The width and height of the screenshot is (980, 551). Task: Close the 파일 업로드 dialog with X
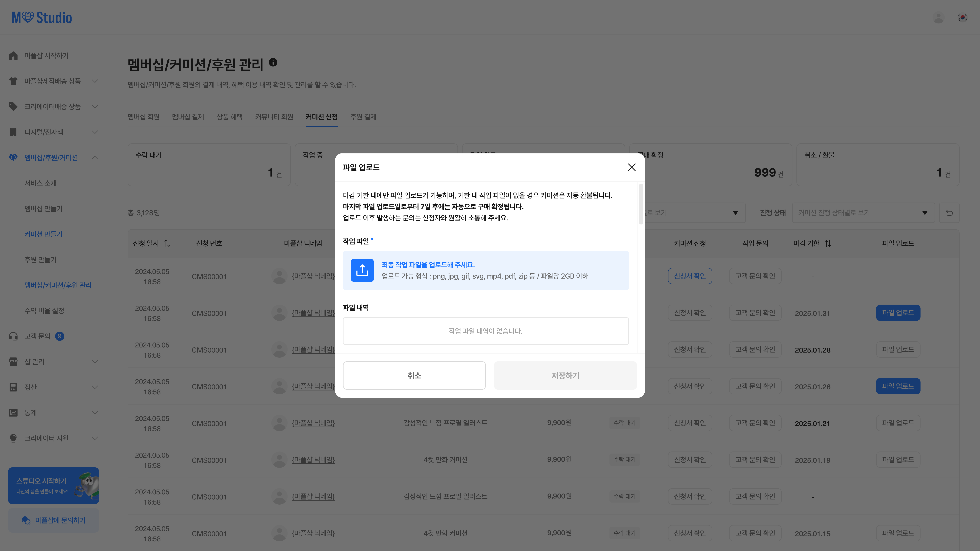tap(632, 167)
